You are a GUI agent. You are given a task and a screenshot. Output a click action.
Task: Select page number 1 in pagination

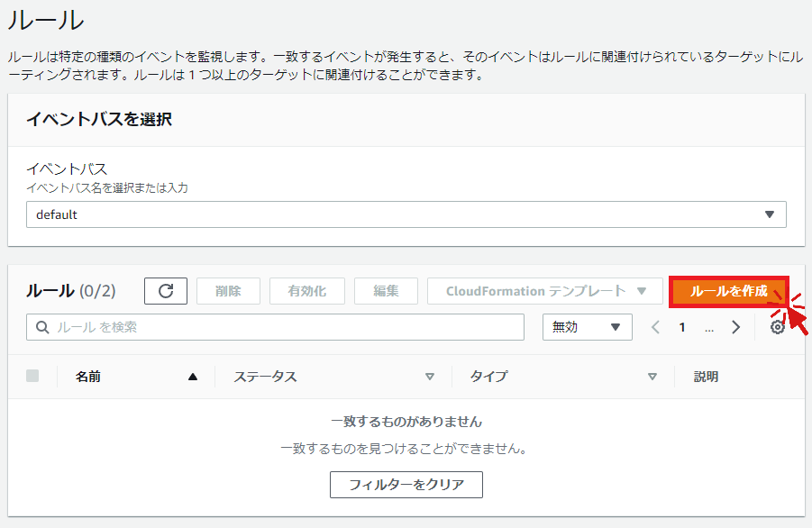pyautogui.click(x=682, y=327)
